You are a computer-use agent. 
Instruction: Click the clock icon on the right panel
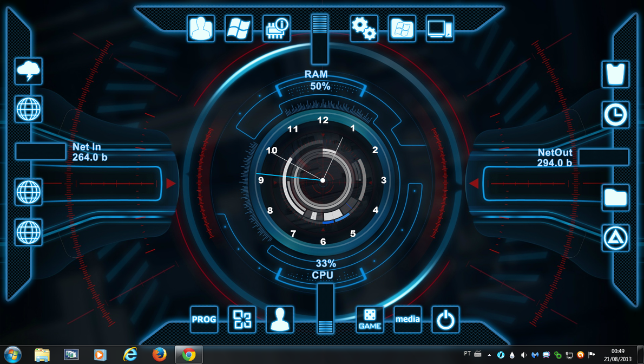[x=616, y=115]
